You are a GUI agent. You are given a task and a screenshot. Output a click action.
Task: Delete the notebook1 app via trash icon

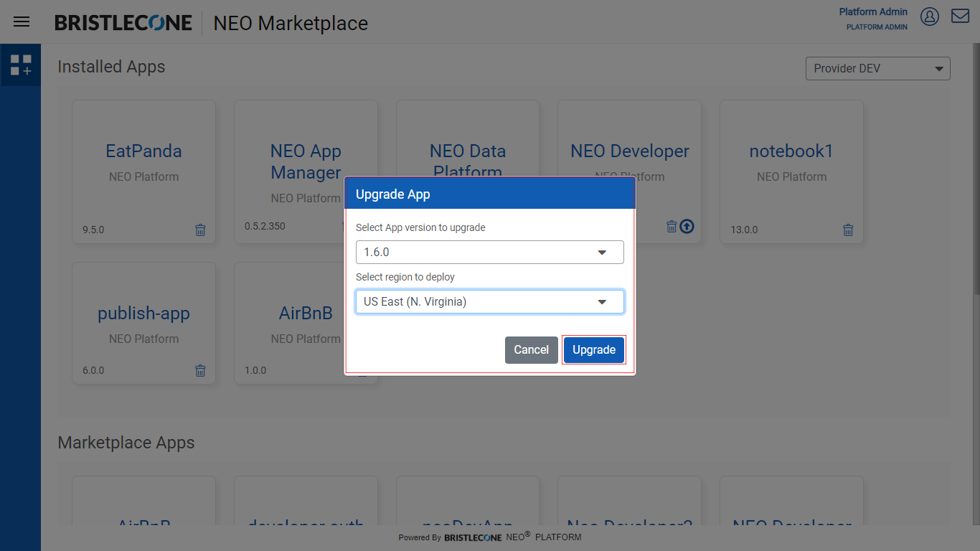click(x=848, y=230)
